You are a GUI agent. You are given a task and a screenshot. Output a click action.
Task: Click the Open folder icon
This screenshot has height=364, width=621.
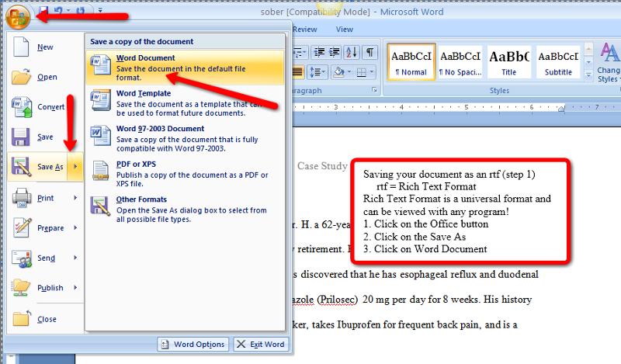[21, 76]
